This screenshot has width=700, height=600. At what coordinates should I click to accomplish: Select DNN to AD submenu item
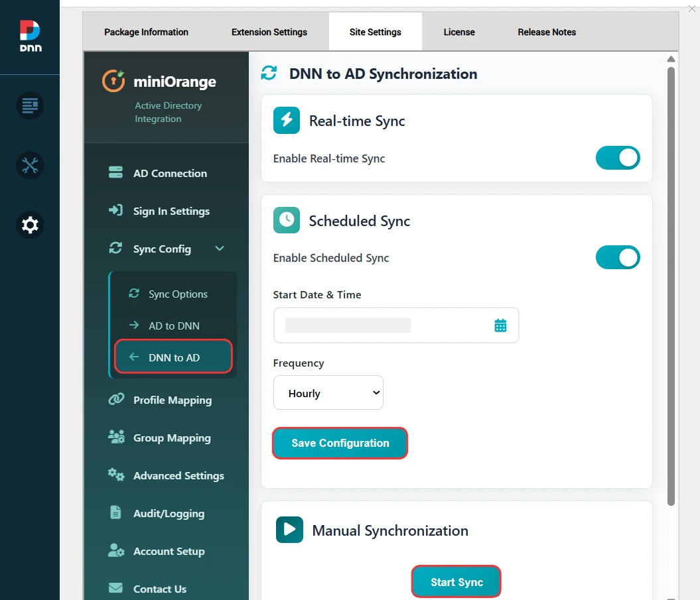tap(173, 357)
